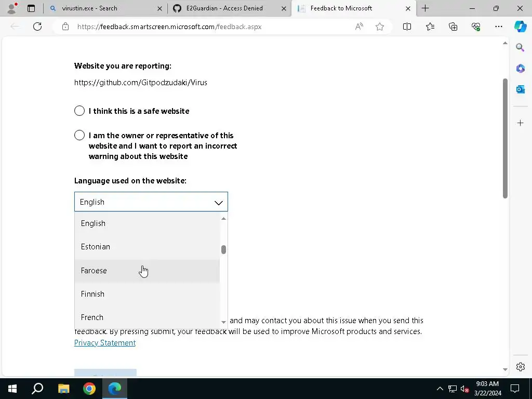Choose Faroese in language list
The width and height of the screenshot is (532, 399).
pos(147,270)
